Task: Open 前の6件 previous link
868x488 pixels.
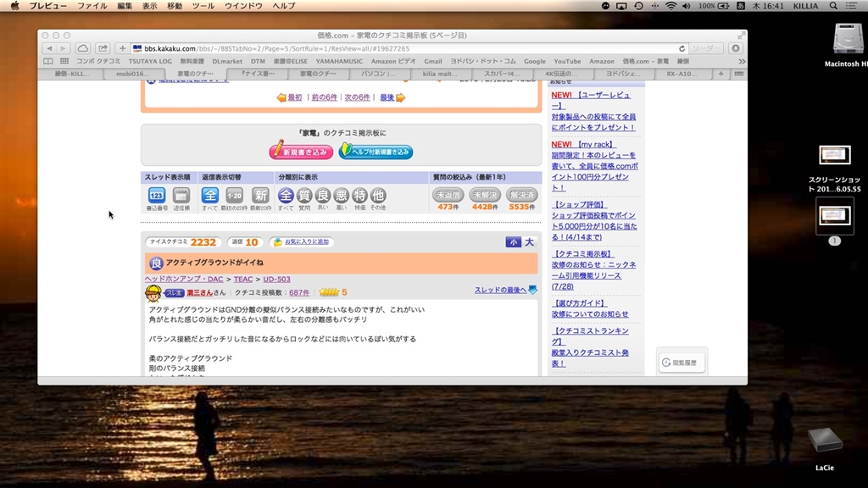Action: (325, 97)
